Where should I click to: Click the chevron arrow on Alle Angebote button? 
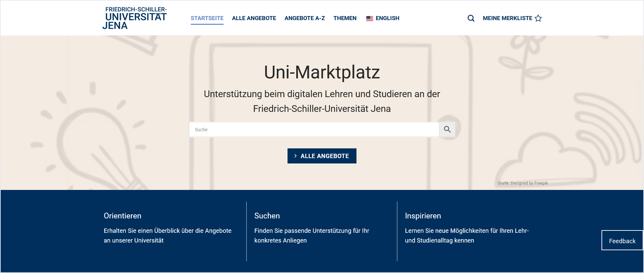pyautogui.click(x=295, y=156)
